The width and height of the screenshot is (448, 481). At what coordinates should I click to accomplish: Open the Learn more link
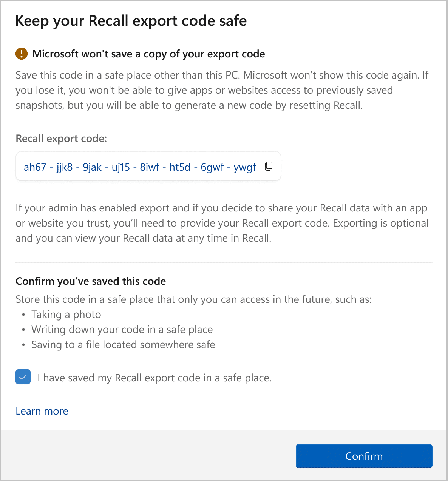(x=42, y=411)
